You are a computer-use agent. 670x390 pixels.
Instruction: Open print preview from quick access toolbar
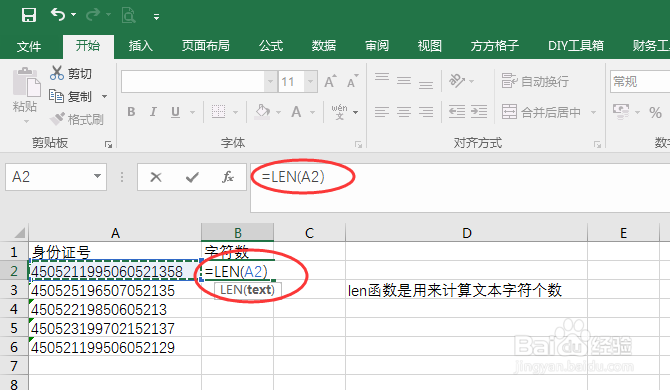point(129,15)
